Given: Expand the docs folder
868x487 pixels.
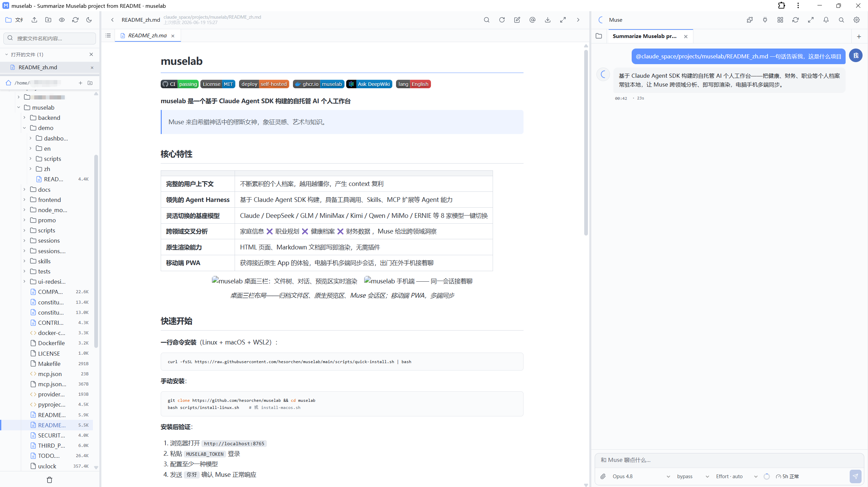Looking at the screenshot, I should pyautogui.click(x=24, y=189).
